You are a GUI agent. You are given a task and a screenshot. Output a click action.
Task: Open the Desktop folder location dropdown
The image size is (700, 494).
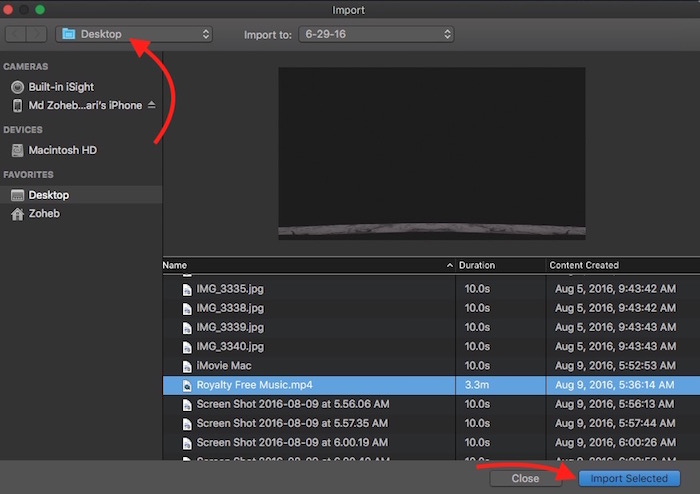coord(135,34)
